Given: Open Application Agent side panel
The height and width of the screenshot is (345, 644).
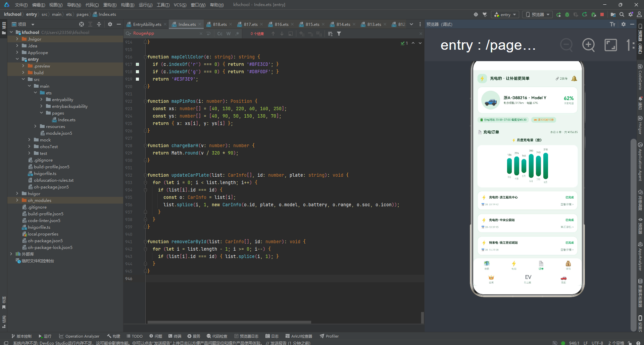Looking at the screenshot, I should [640, 162].
